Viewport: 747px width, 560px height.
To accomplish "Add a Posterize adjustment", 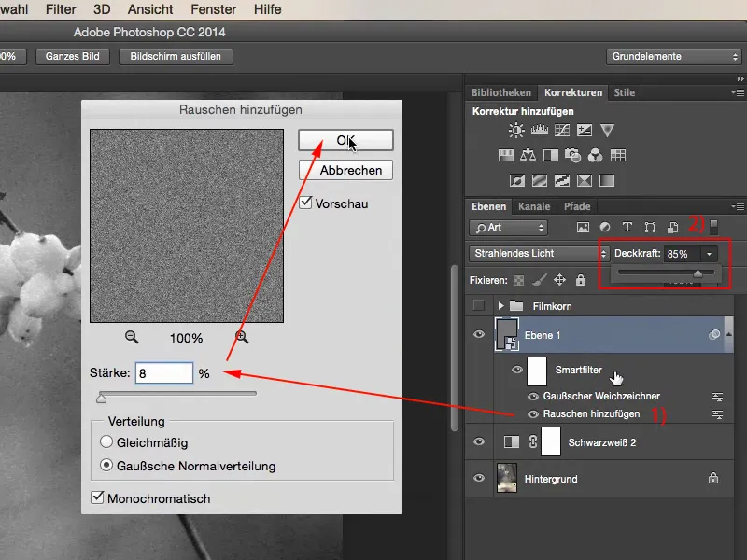I will tap(540, 180).
